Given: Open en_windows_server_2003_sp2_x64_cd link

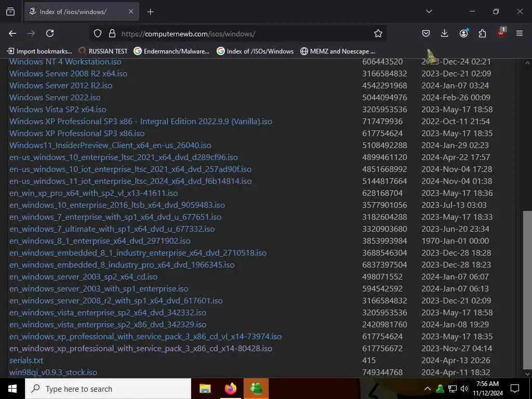Looking at the screenshot, I should [84, 276].
